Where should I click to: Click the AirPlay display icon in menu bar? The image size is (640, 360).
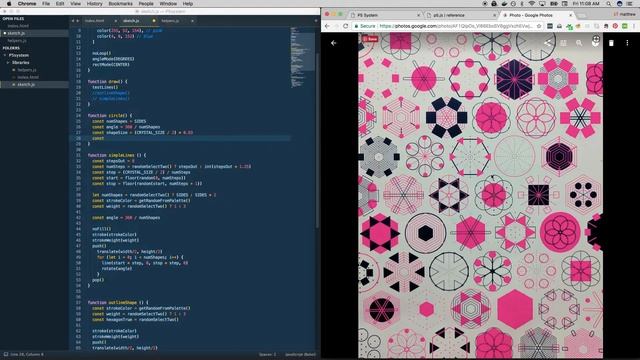(x=542, y=4)
